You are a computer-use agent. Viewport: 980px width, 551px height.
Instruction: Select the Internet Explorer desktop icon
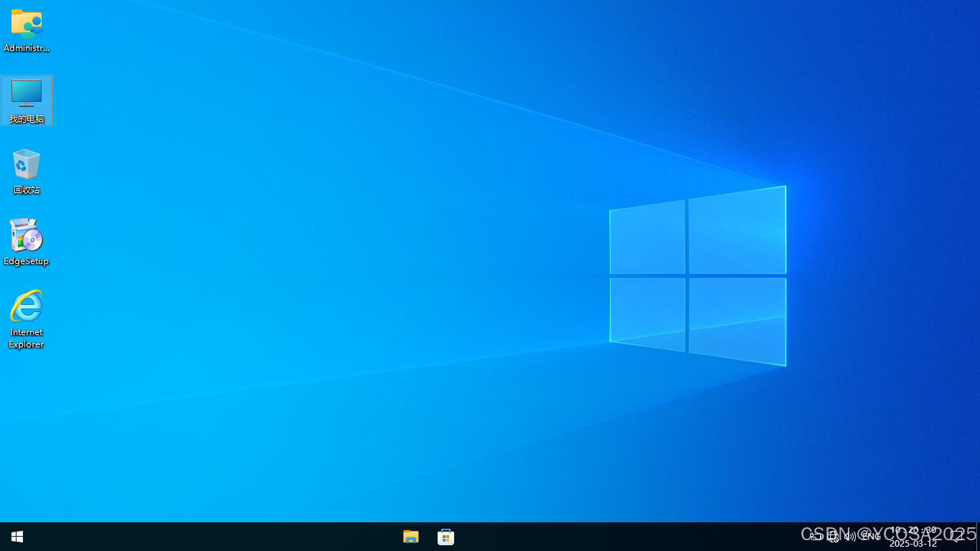27,319
